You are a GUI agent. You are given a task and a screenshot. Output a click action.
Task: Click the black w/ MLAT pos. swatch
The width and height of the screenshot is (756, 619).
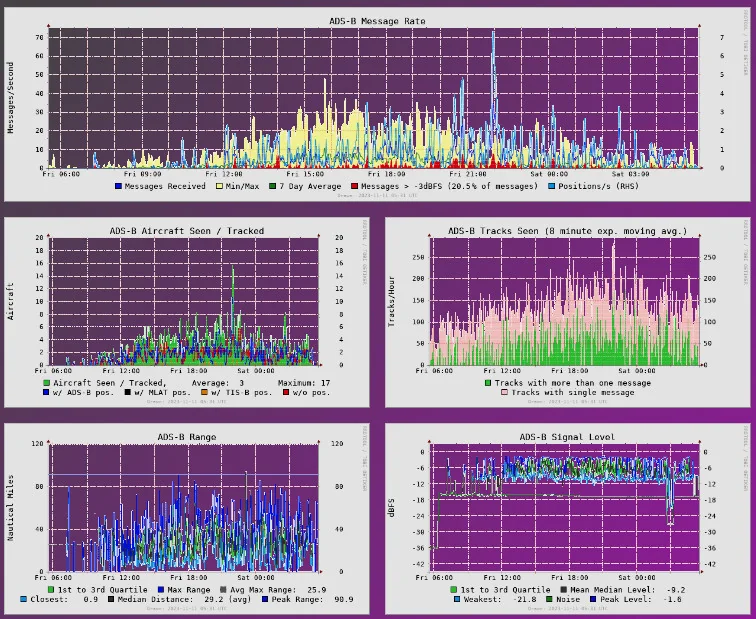coord(128,393)
